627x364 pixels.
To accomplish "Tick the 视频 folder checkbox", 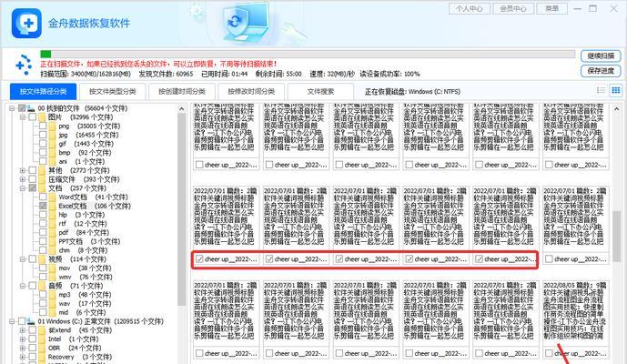I will click(x=33, y=259).
